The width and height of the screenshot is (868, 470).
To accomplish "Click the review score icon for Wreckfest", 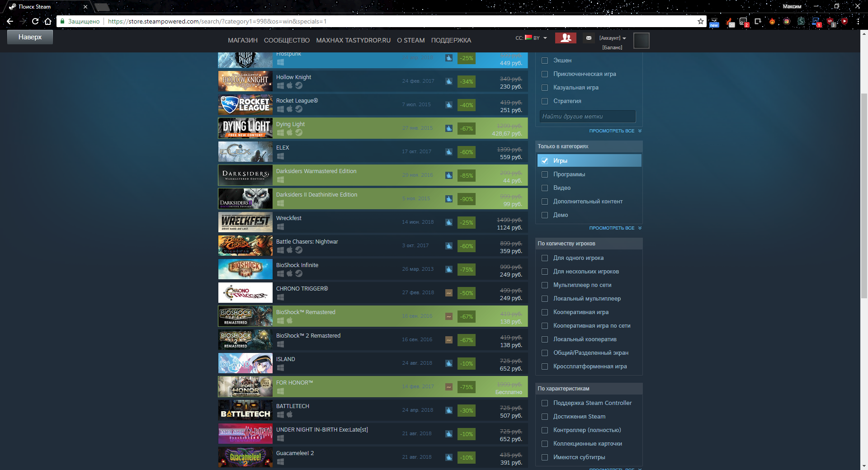I will tap(449, 222).
